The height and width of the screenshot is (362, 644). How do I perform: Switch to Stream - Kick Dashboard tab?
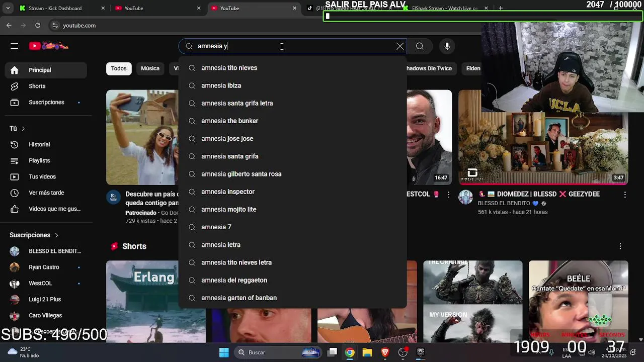click(62, 8)
